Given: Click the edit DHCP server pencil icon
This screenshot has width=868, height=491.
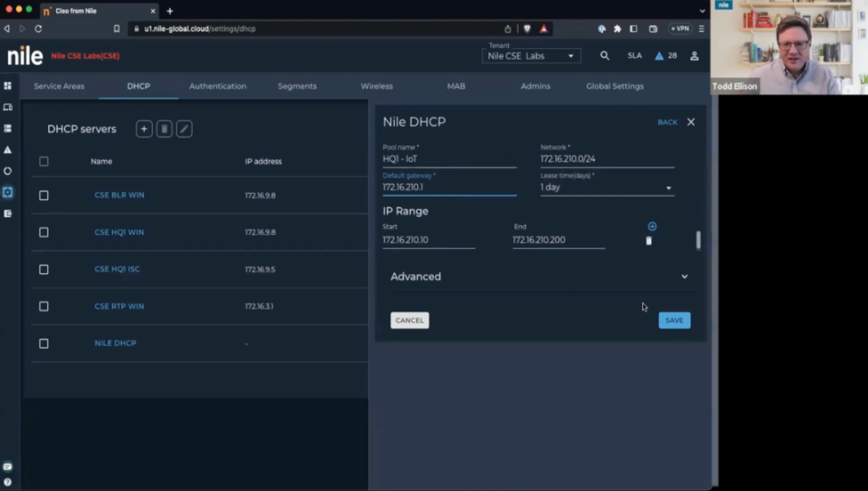Looking at the screenshot, I should pyautogui.click(x=184, y=129).
